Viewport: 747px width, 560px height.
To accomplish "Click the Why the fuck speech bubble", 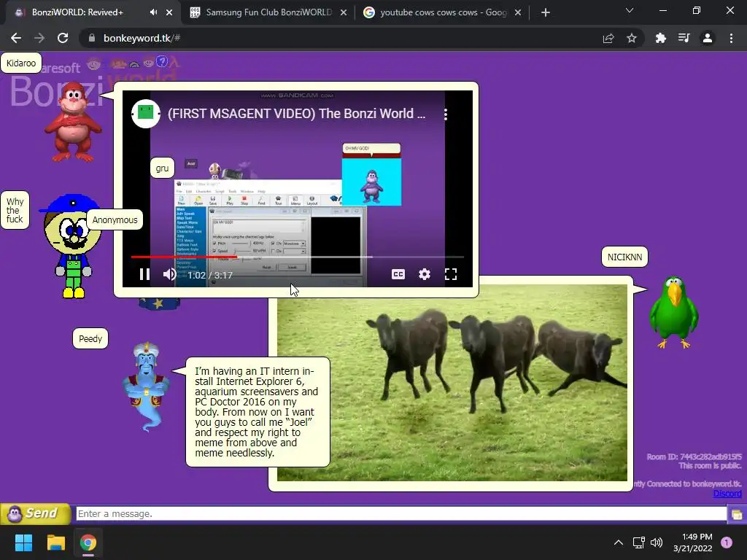I will tap(15, 210).
